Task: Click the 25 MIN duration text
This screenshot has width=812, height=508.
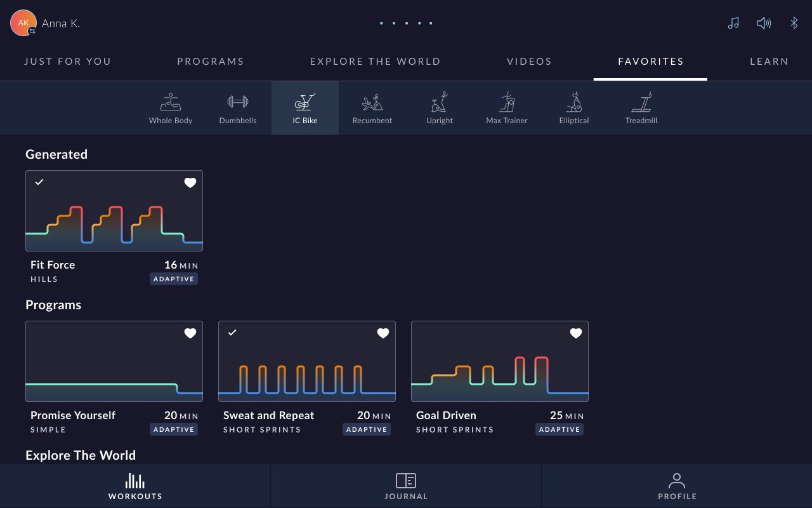Action: [567, 415]
